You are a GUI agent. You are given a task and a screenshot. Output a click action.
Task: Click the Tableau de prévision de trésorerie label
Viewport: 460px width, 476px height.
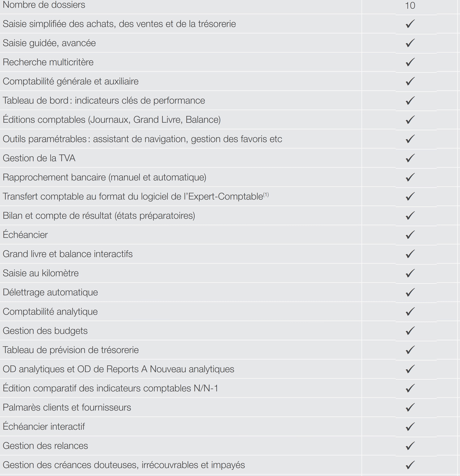(71, 350)
